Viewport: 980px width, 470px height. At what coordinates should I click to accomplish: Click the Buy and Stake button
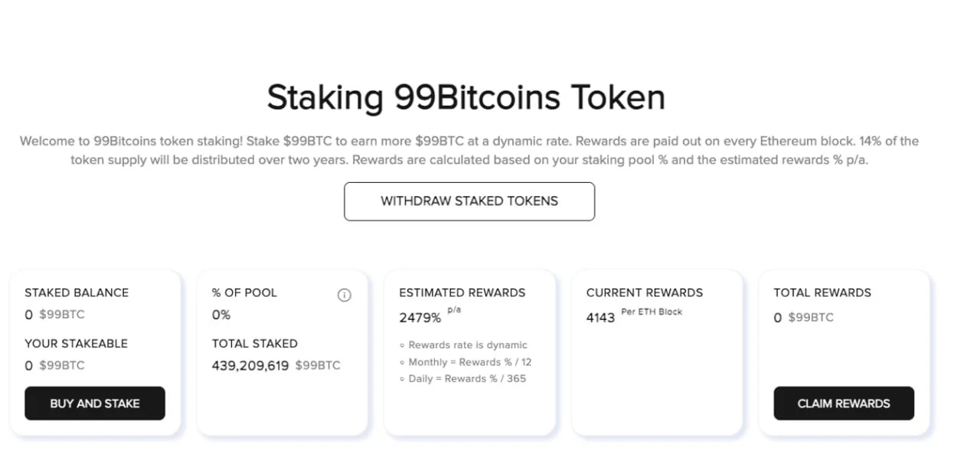[95, 403]
